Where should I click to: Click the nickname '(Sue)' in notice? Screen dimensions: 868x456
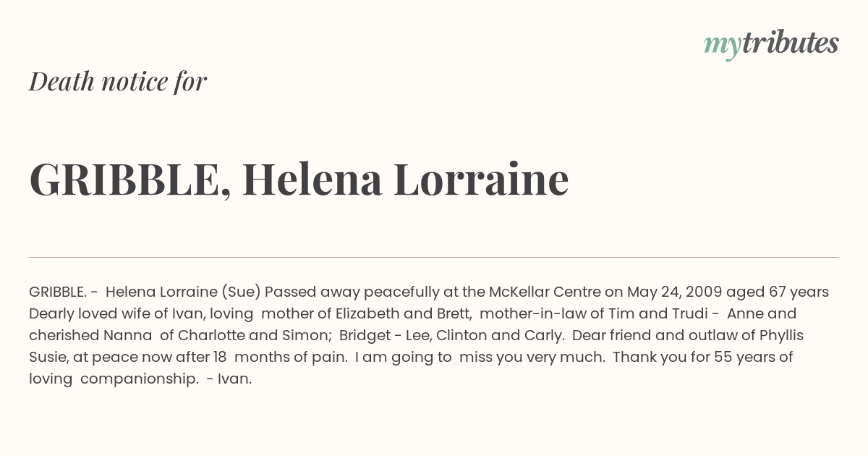(x=241, y=292)
